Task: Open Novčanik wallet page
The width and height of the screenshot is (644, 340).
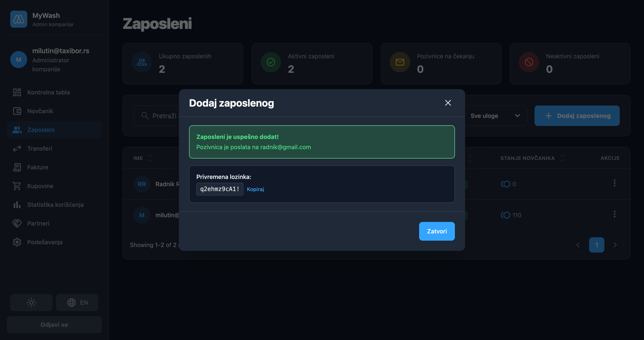Action: 40,111
